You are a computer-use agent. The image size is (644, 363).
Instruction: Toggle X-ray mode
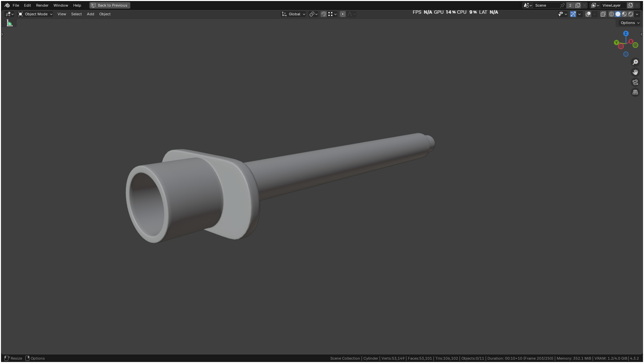[x=603, y=14]
